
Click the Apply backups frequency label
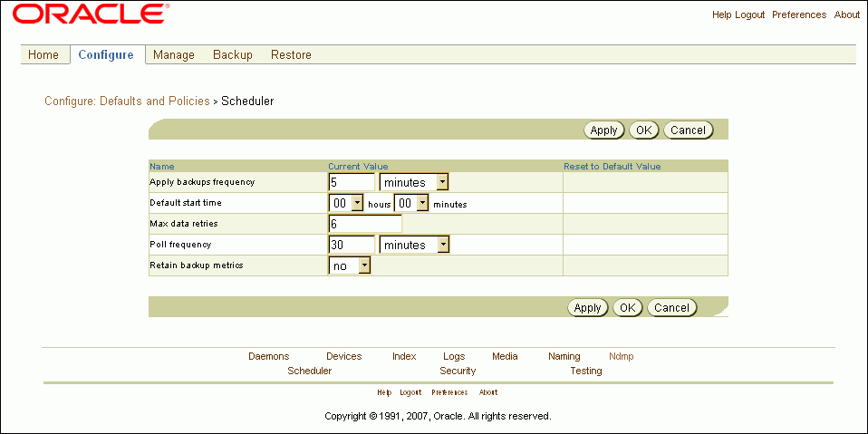coord(202,181)
